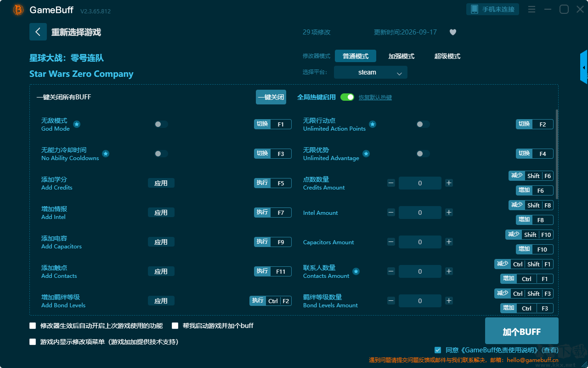Click the Bond Levels Amount value field
This screenshot has width=588, height=368.
[420, 301]
